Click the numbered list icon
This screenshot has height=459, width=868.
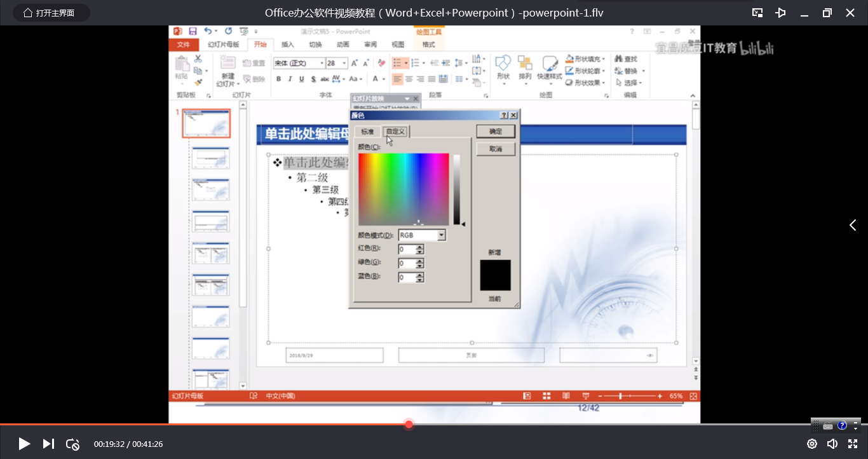pyautogui.click(x=415, y=63)
